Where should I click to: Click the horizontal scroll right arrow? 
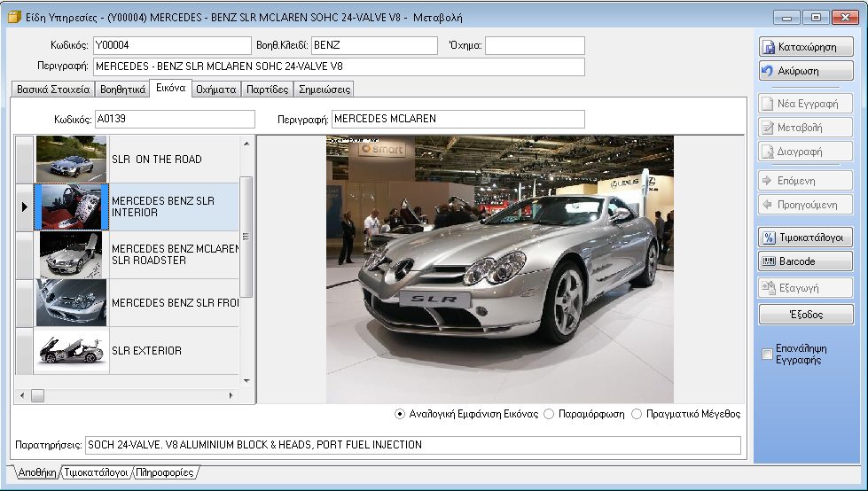pos(231,395)
